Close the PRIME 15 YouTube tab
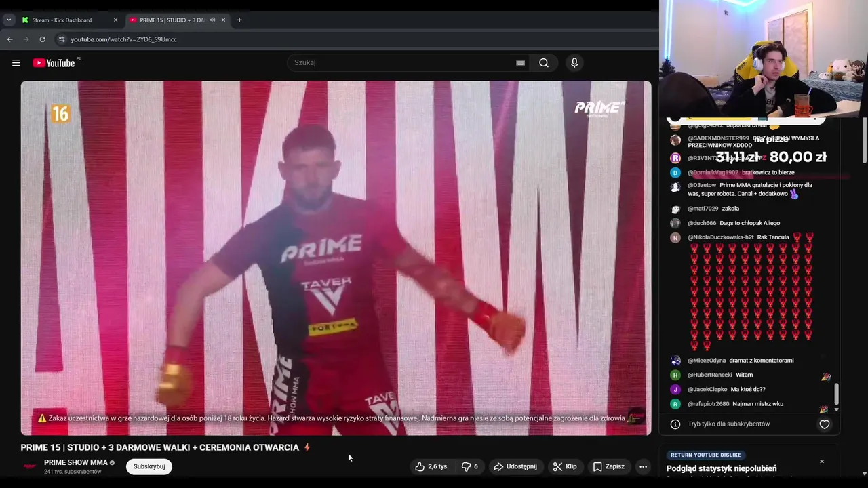The image size is (868, 488). (x=223, y=20)
